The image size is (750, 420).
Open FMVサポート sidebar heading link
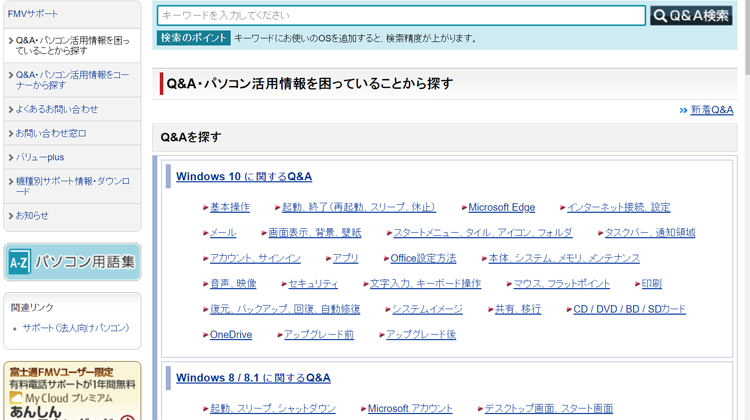tap(33, 14)
